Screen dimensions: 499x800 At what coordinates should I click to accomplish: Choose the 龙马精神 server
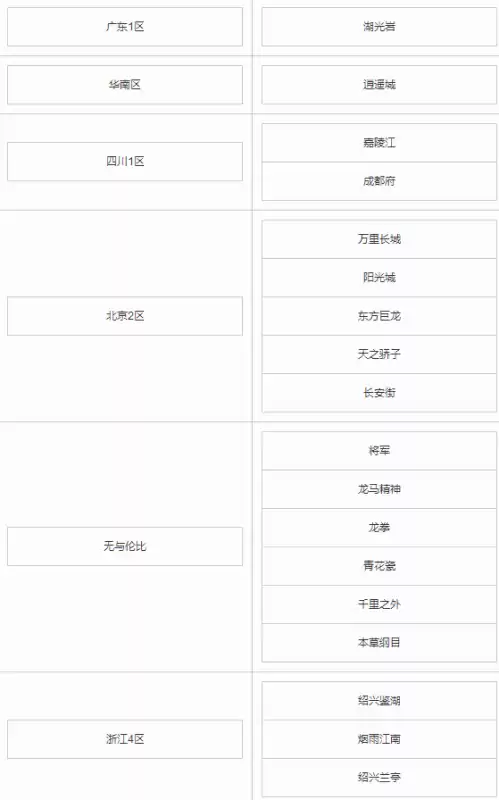point(379,489)
